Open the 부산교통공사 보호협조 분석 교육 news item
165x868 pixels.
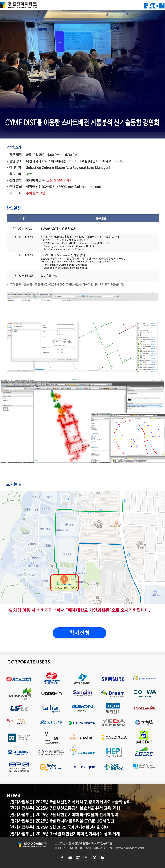[x=65, y=808]
